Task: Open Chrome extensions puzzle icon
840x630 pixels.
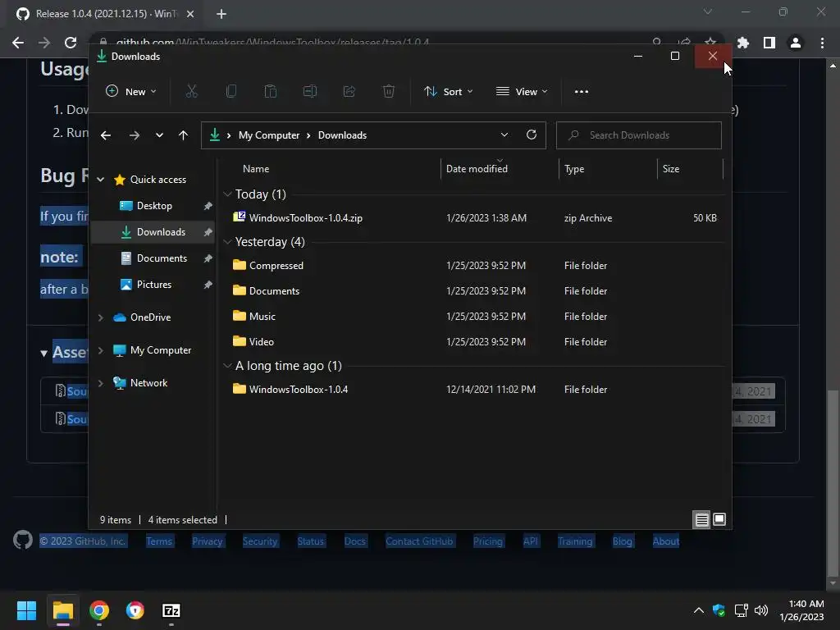Action: click(743, 43)
